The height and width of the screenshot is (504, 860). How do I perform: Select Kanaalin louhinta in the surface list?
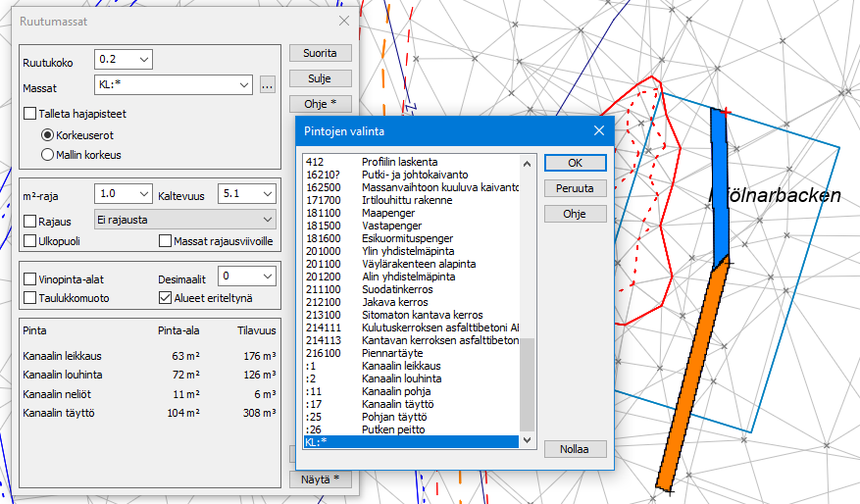click(401, 378)
